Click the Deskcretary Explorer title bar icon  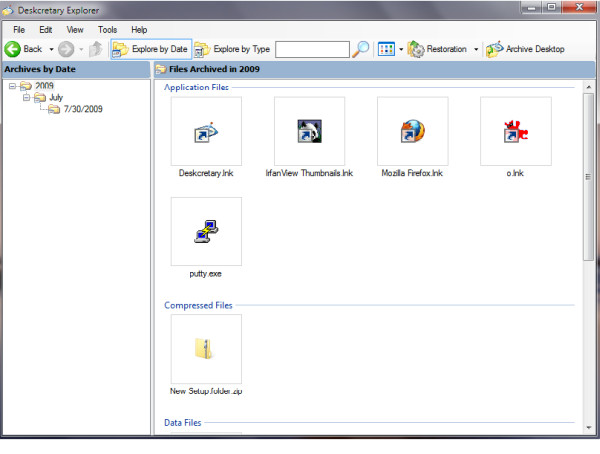(x=8, y=11)
